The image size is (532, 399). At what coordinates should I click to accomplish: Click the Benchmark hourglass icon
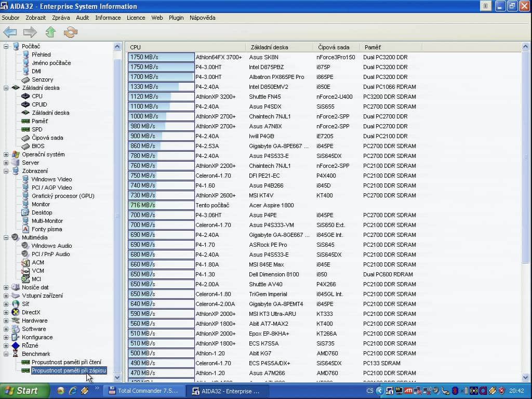click(16, 354)
